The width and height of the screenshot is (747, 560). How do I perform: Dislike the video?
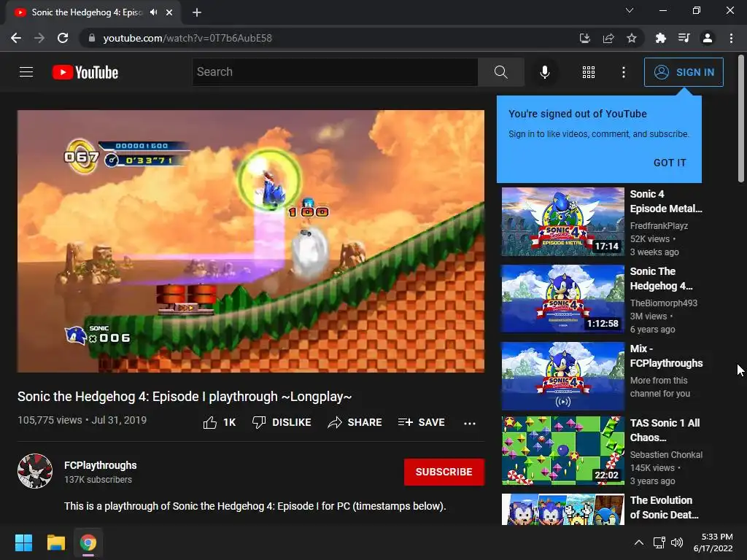tap(282, 422)
